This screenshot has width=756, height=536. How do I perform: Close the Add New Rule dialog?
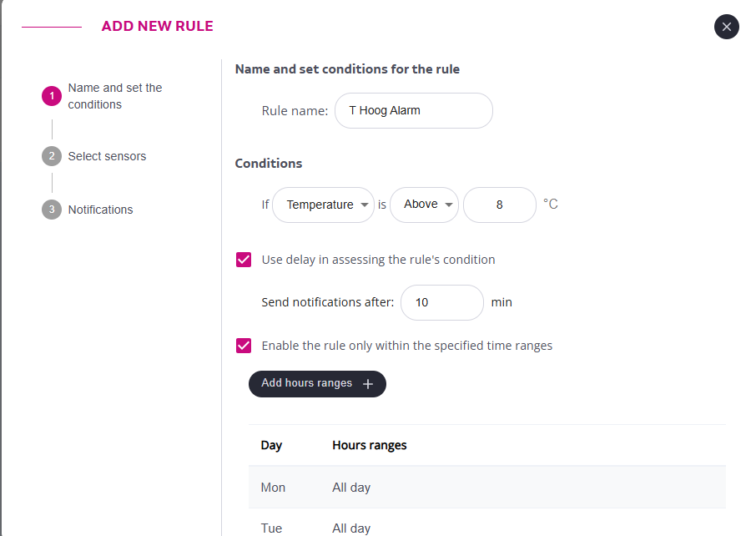[726, 27]
